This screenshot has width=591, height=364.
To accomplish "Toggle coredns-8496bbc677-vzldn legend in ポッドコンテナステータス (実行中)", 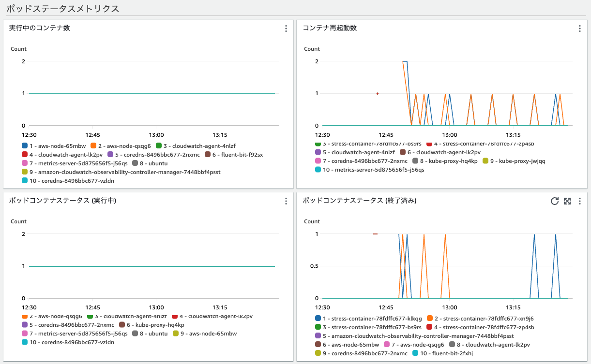I will pos(68,342).
